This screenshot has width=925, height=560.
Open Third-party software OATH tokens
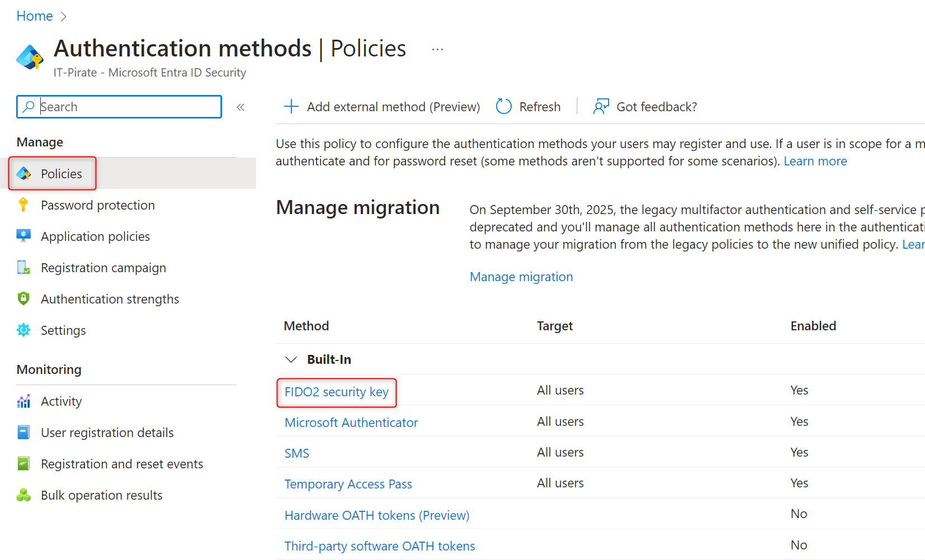pyautogui.click(x=380, y=546)
